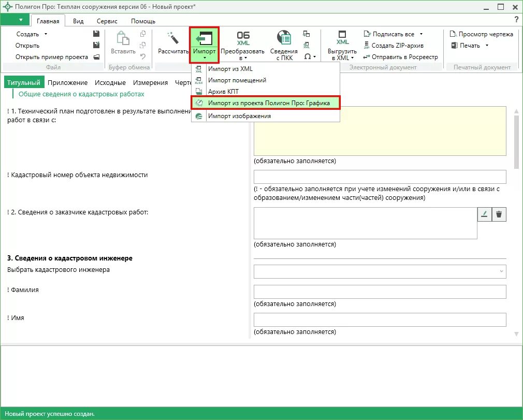Click the cut icon in Буфер обмена

[143, 45]
